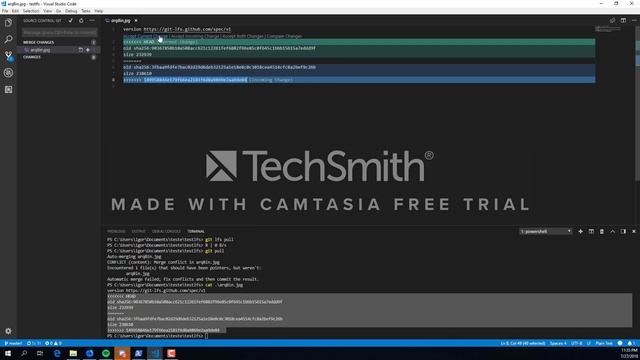The image size is (640, 360).
Task: Focus the commit message input field
Action: click(x=60, y=32)
